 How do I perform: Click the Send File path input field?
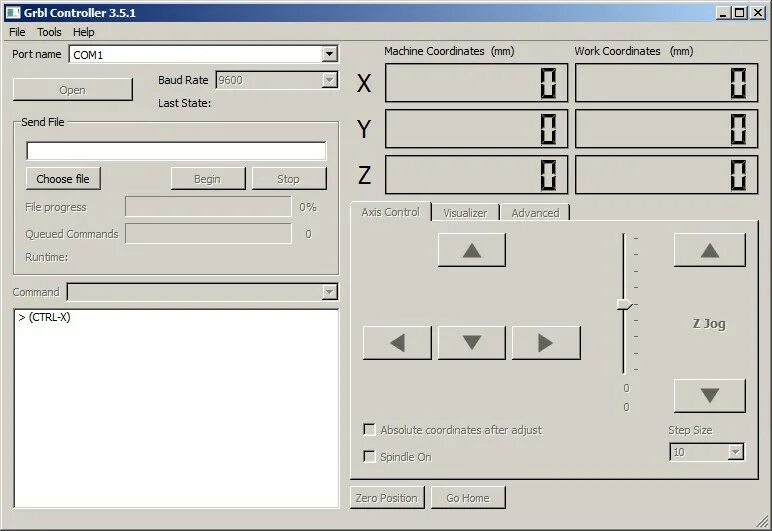176,151
